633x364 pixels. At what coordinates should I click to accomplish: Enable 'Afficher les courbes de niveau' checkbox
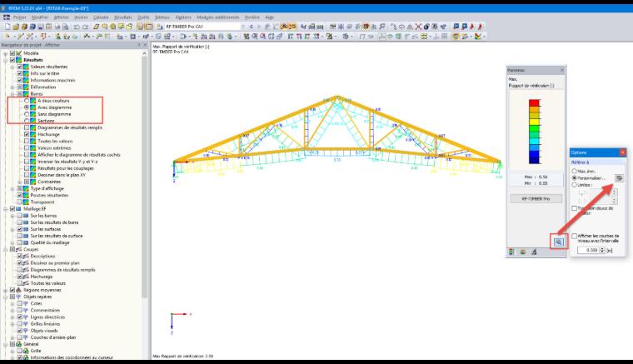point(574,236)
